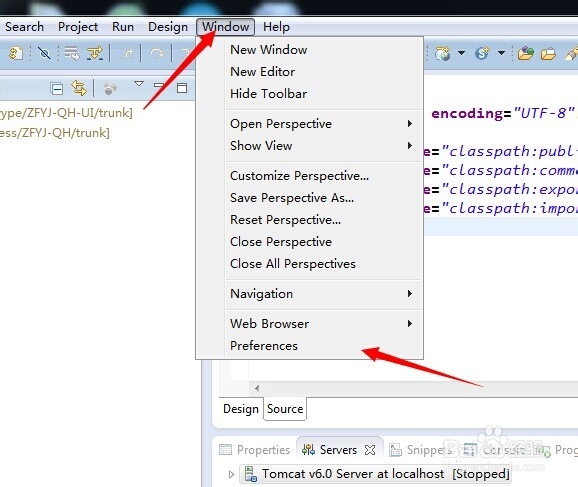
Task: Maximize the explorer panel view
Action: click(x=182, y=88)
